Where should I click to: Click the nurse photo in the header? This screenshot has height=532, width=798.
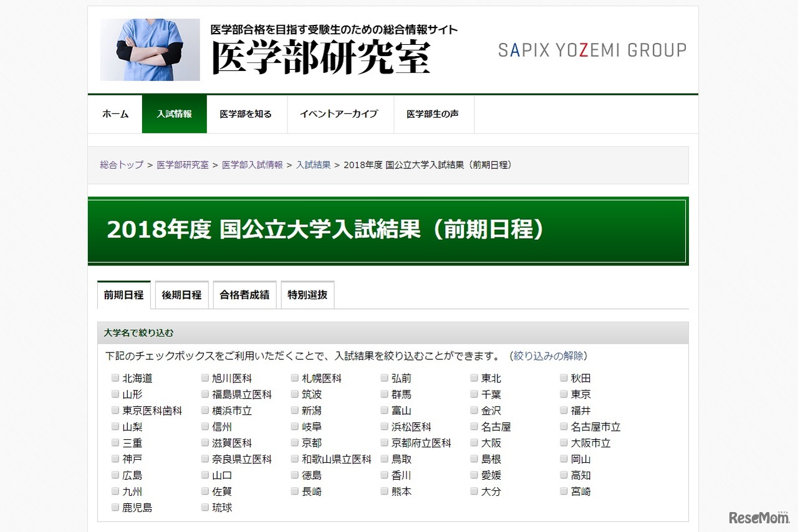[149, 49]
